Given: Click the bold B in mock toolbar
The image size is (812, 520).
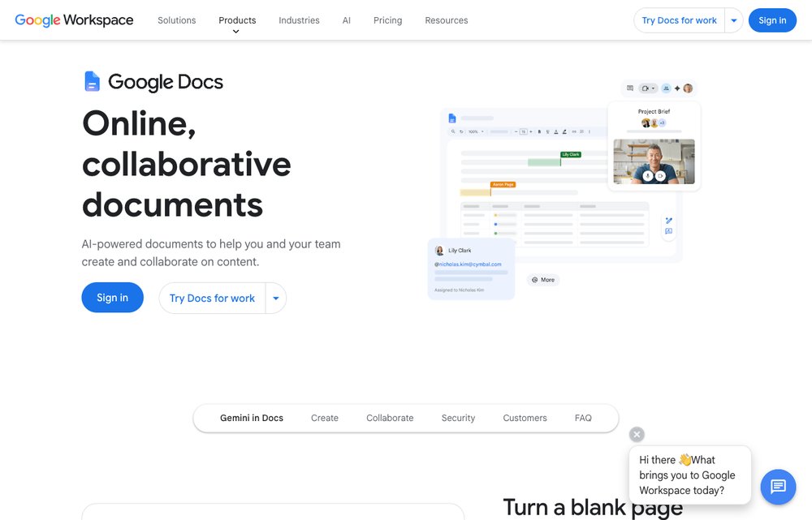Looking at the screenshot, I should coord(540,131).
